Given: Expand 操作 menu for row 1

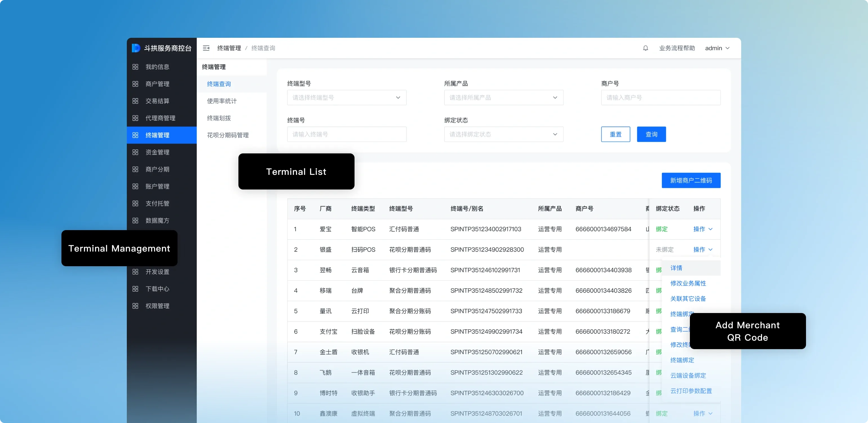Looking at the screenshot, I should pyautogui.click(x=703, y=229).
